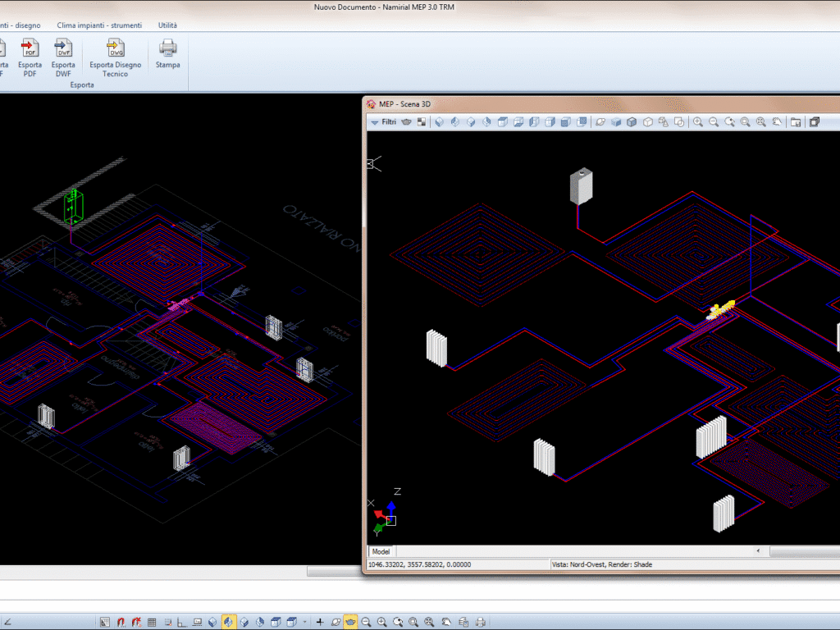This screenshot has height=630, width=840.
Task: Toggle the highlighted teapot render mode in bottom toolbar
Action: pyautogui.click(x=350, y=622)
